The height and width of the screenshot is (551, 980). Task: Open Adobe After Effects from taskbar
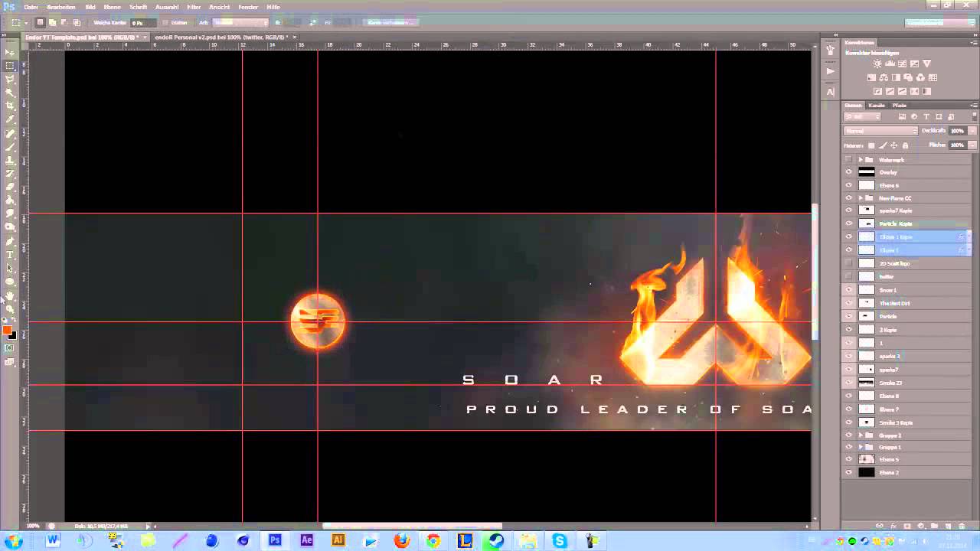(307, 540)
